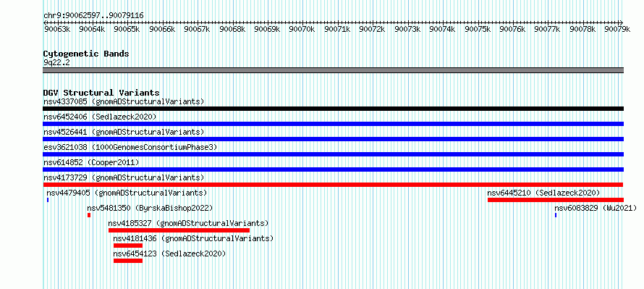Click the 90077k ruler tick label
This screenshot has height=289, width=644.
coord(548,29)
